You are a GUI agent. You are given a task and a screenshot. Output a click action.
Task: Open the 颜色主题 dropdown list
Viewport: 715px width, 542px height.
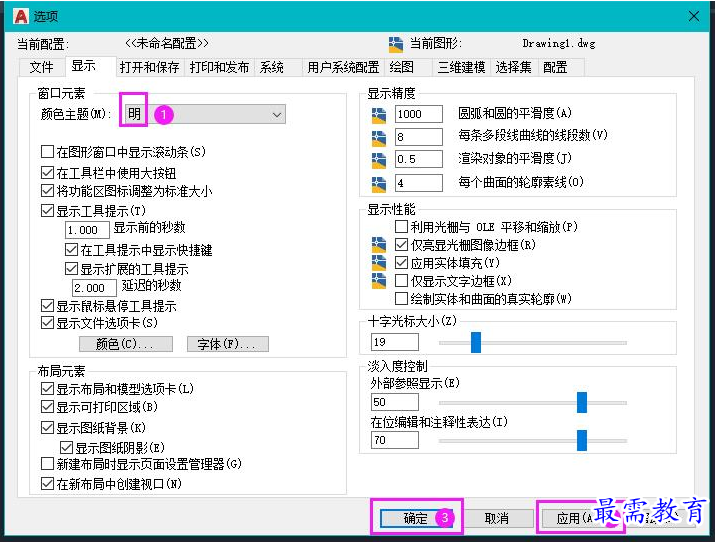pyautogui.click(x=205, y=114)
